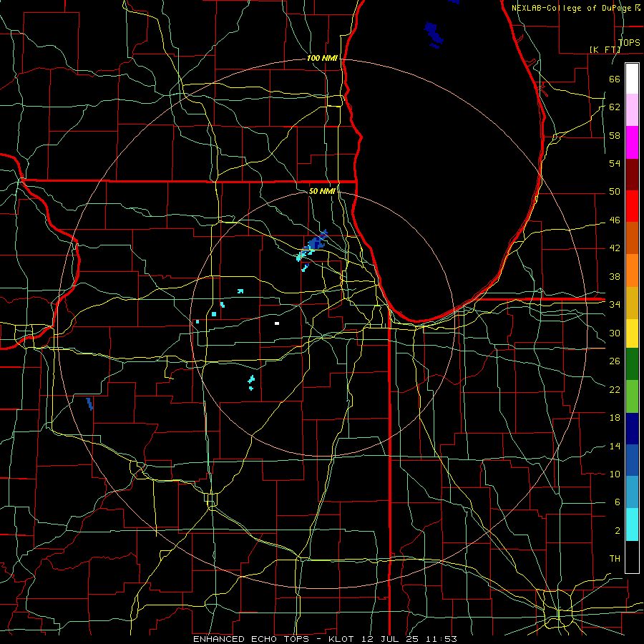Click the legend value 30
The image size is (644, 644).
(x=615, y=333)
